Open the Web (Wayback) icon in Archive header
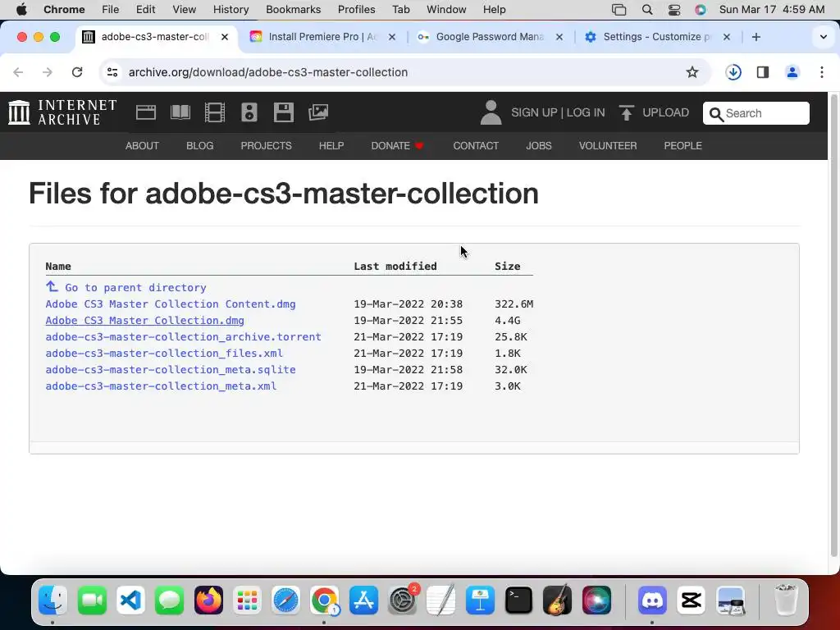The image size is (840, 630). click(x=146, y=112)
